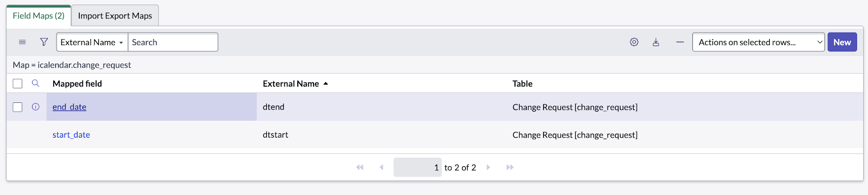Open the External Name search field dropdown

coord(92,42)
